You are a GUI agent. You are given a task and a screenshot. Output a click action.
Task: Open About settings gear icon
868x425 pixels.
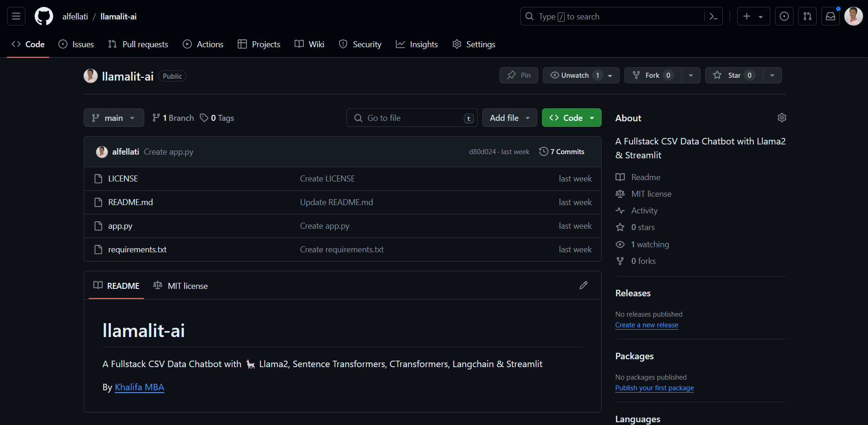(x=782, y=118)
